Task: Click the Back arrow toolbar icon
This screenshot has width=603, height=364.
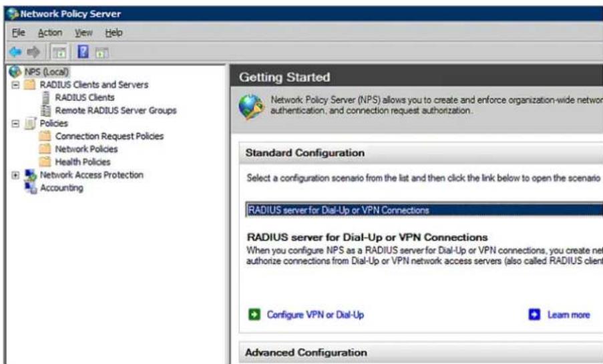Action: tap(15, 52)
